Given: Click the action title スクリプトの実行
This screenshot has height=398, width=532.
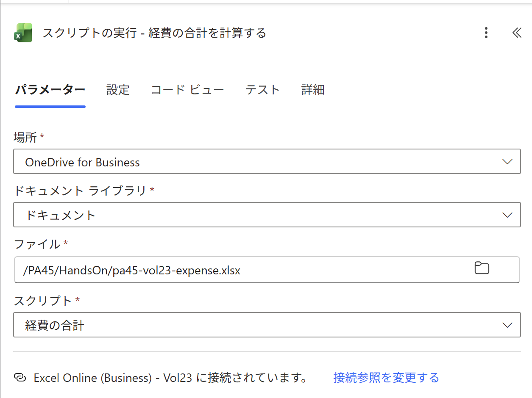Looking at the screenshot, I should pyautogui.click(x=154, y=33).
